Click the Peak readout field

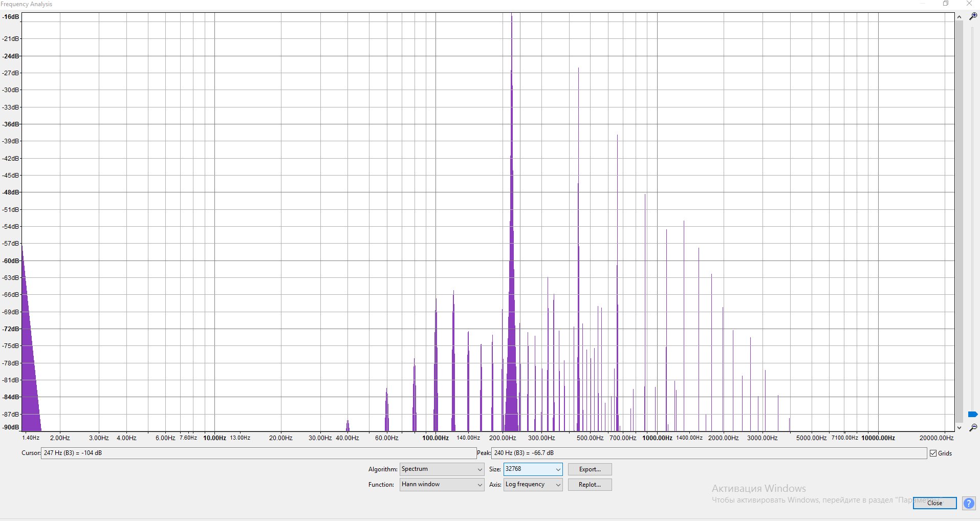pos(708,453)
